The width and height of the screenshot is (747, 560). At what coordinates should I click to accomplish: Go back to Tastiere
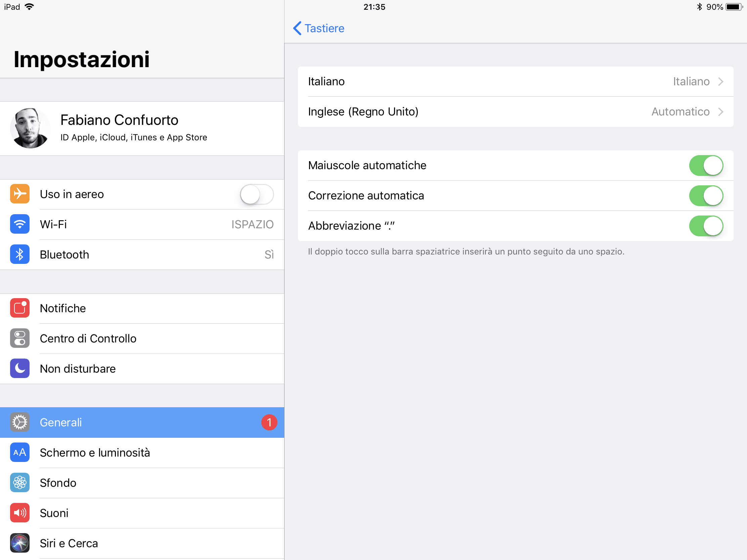point(319,28)
